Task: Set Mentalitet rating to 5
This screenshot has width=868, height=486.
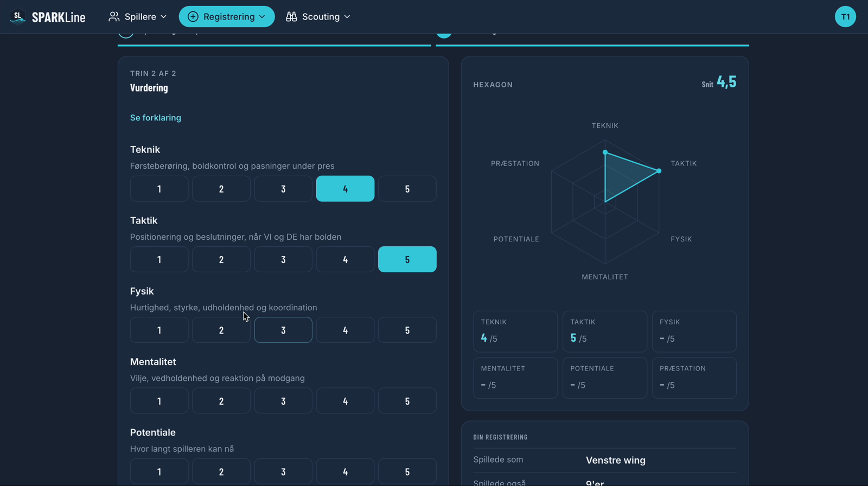Action: click(407, 401)
